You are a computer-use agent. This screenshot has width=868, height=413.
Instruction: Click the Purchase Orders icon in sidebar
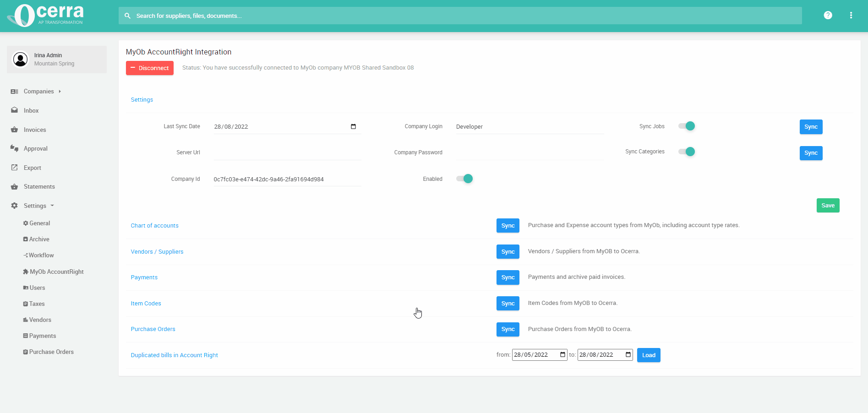[x=26, y=352]
